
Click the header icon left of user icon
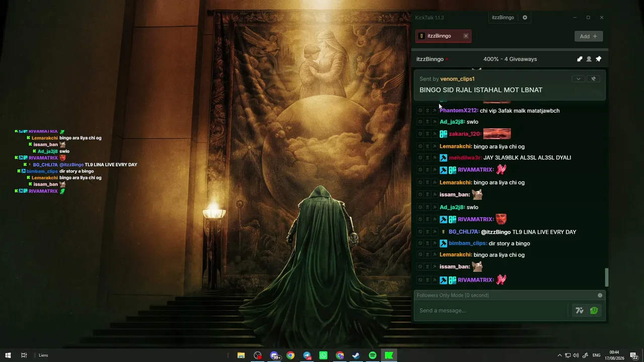pos(580,59)
